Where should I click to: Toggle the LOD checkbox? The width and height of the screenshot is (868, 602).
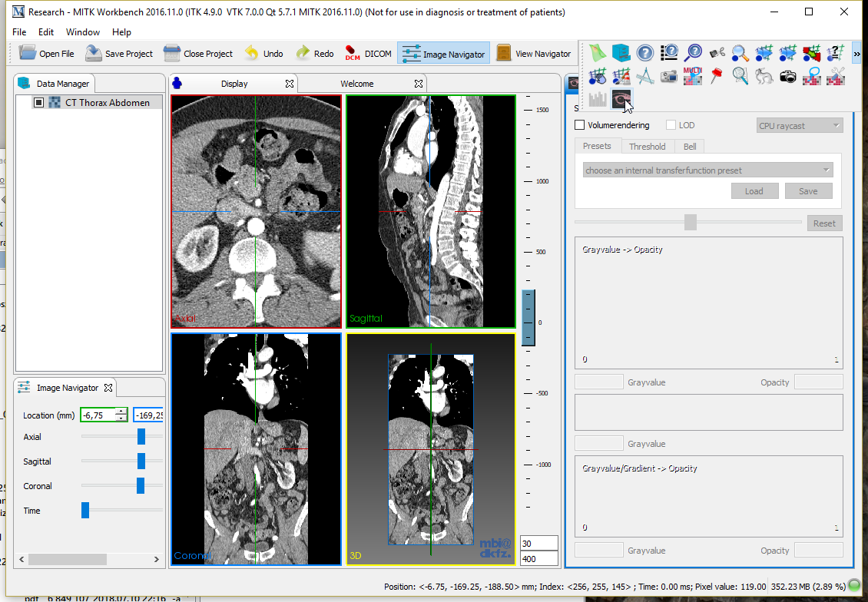671,125
